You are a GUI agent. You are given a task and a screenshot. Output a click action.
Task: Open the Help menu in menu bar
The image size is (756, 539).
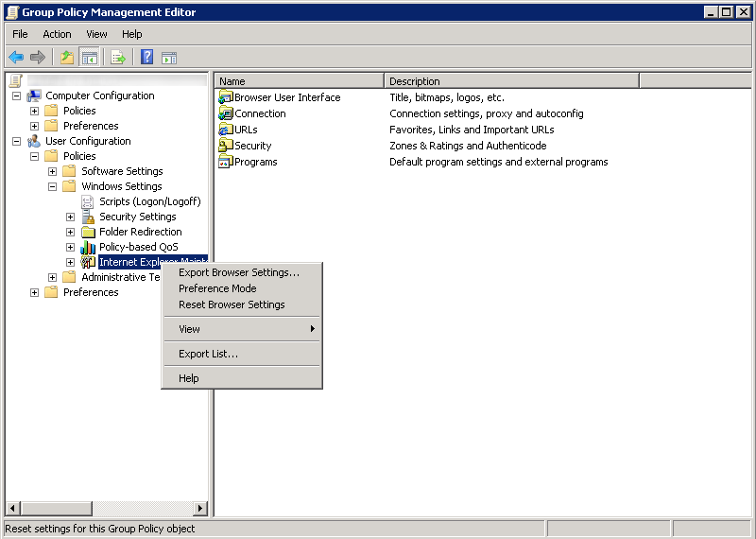pyautogui.click(x=131, y=34)
